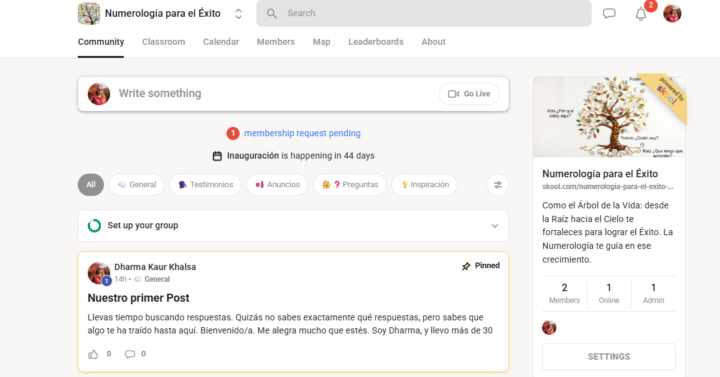Open membership request pending link
Image resolution: width=720 pixels, height=377 pixels.
pos(302,133)
